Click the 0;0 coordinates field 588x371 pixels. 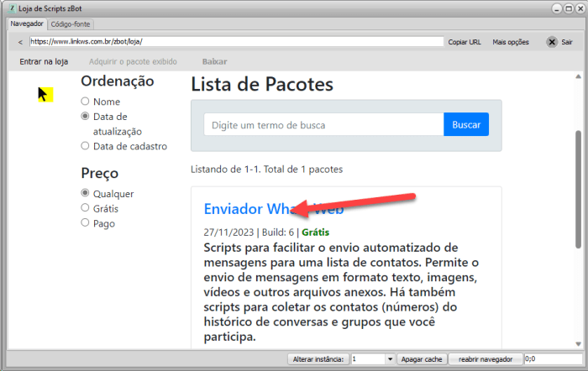pyautogui.click(x=553, y=359)
